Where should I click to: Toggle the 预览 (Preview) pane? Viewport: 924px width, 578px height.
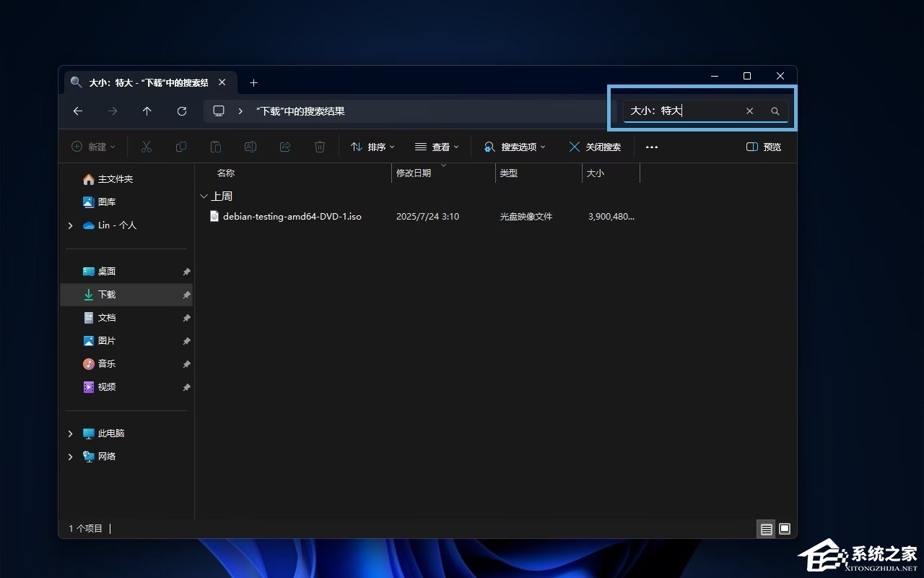pos(763,147)
